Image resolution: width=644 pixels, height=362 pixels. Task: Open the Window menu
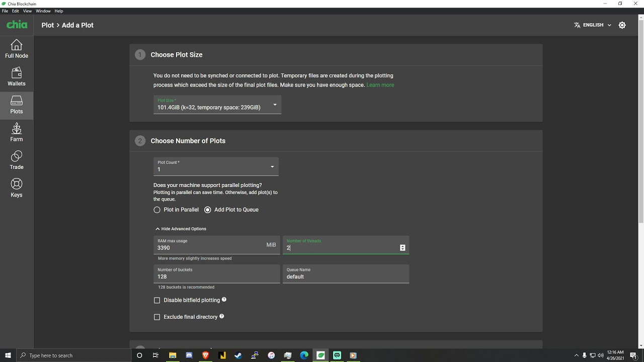[x=43, y=11]
